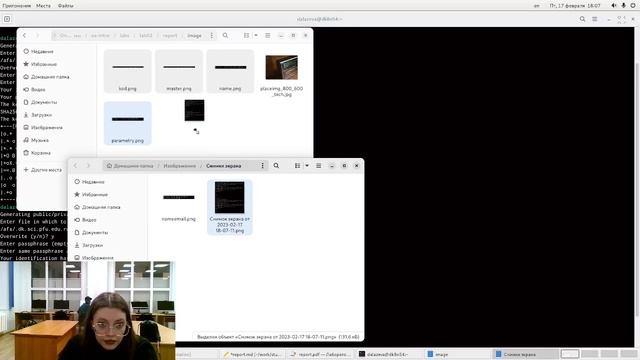Select the parametry.png file
Viewport: 640px width, 360px height.
pyautogui.click(x=128, y=123)
